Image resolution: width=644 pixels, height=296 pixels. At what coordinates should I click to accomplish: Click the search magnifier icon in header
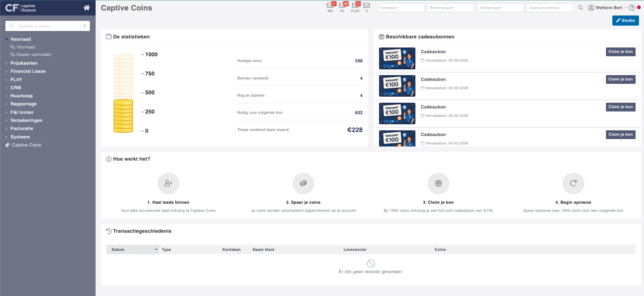coord(580,8)
